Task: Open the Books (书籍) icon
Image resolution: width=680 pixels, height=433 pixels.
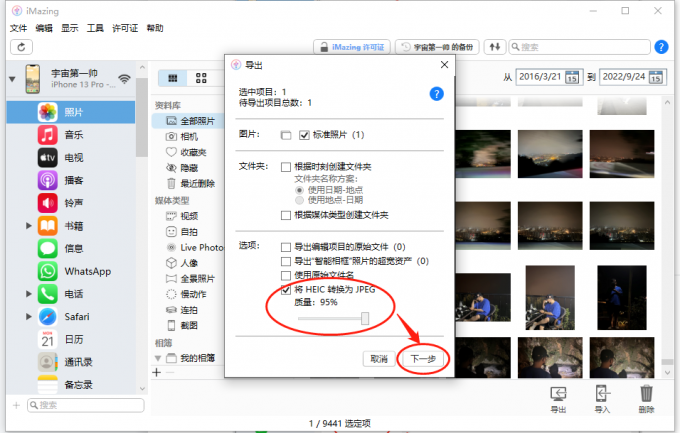Action: [x=48, y=226]
